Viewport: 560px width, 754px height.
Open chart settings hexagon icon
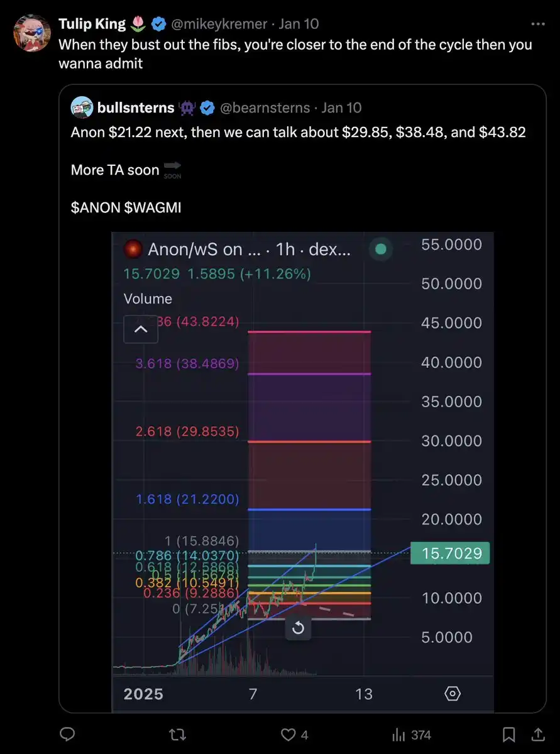coord(453,694)
